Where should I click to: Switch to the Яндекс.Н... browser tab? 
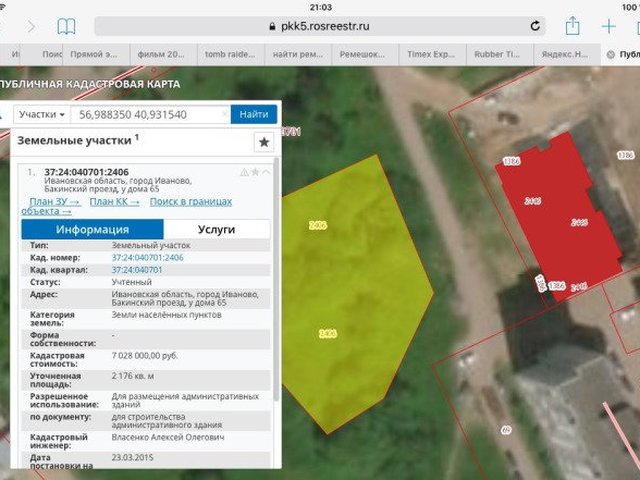[x=567, y=54]
